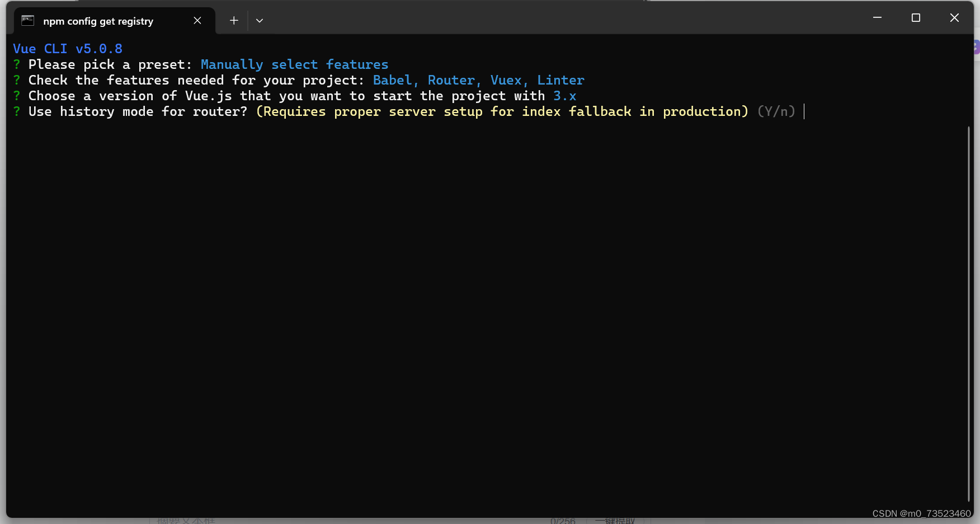Open the new tab dropdown chevron
Screen dimensions: 980x524
tap(259, 20)
